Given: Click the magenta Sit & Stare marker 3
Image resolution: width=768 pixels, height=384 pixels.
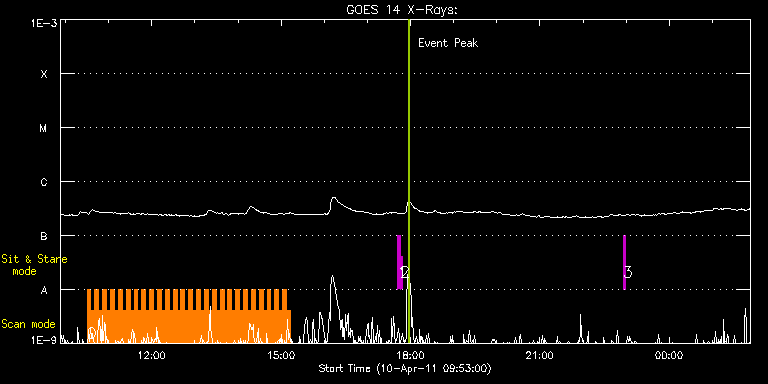Looking at the screenshot, I should 624,263.
